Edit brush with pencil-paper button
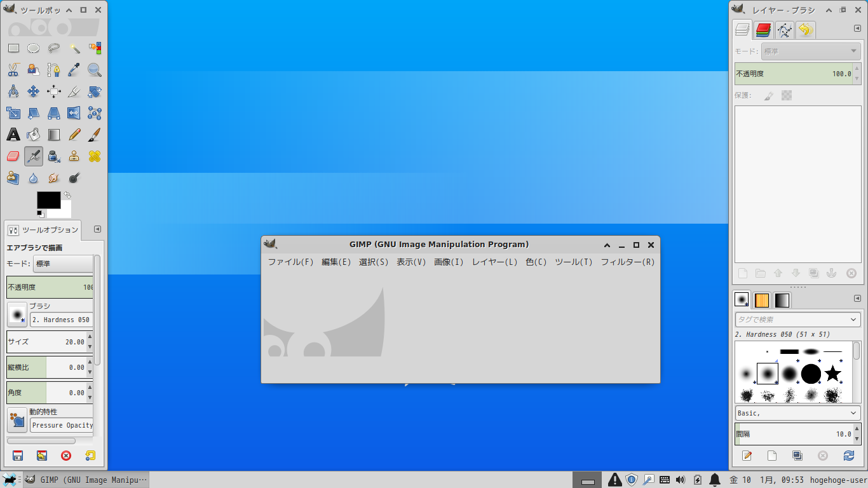This screenshot has width=868, height=488. click(x=747, y=456)
